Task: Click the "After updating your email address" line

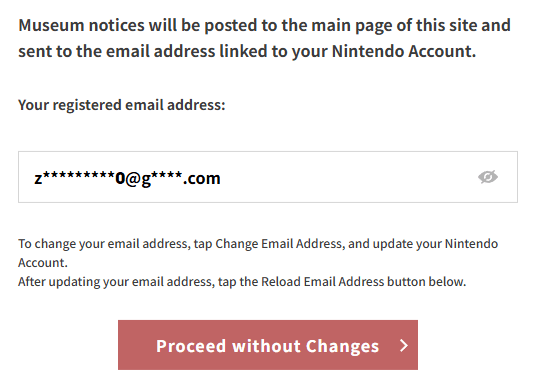Action: click(x=242, y=282)
